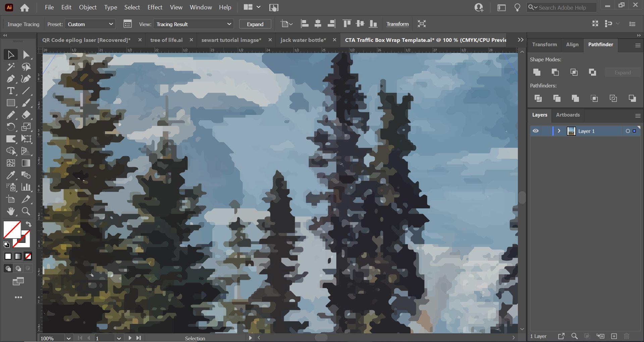Click Divide pathfinder icon
This screenshot has height=342, width=644.
pyautogui.click(x=538, y=98)
